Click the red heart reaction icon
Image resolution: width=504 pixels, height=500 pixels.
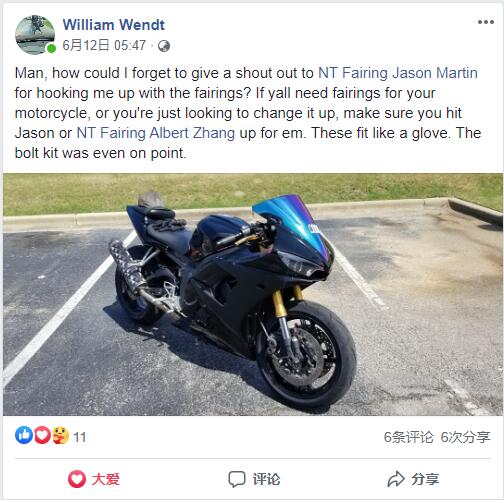point(42,435)
